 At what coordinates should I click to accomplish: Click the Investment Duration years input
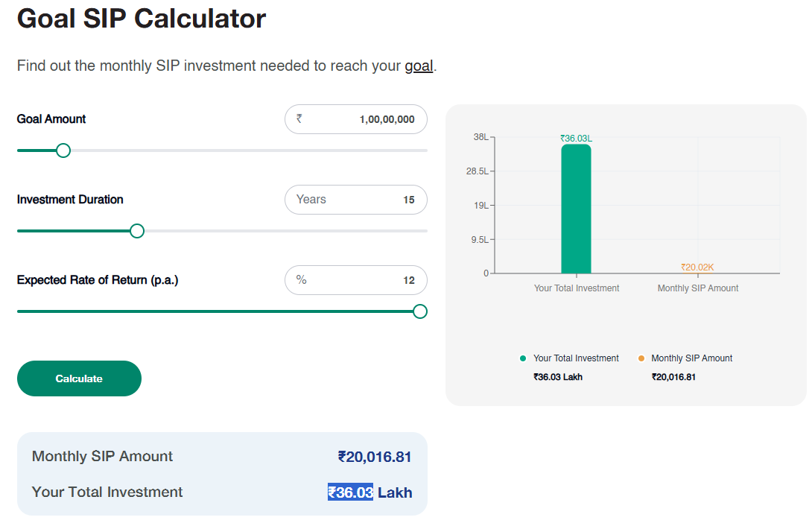(365, 200)
